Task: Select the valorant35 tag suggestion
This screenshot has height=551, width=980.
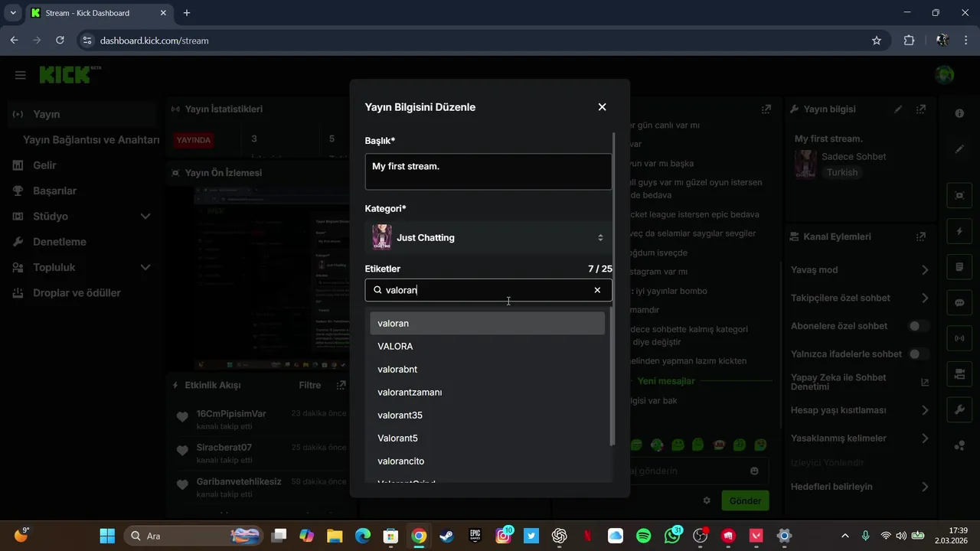Action: point(487,415)
